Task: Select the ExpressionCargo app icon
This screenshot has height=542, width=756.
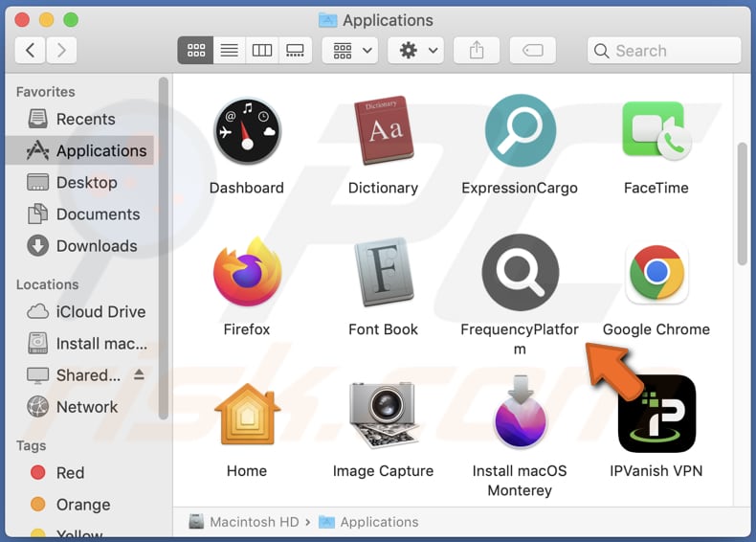Action: [521, 131]
